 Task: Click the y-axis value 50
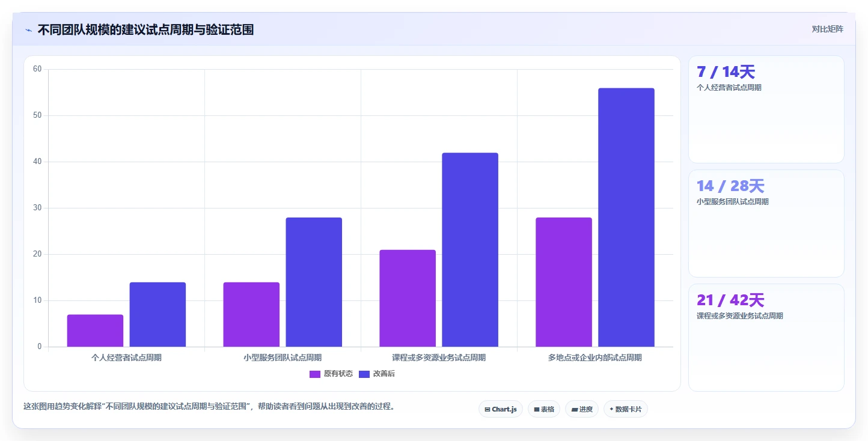click(37, 115)
